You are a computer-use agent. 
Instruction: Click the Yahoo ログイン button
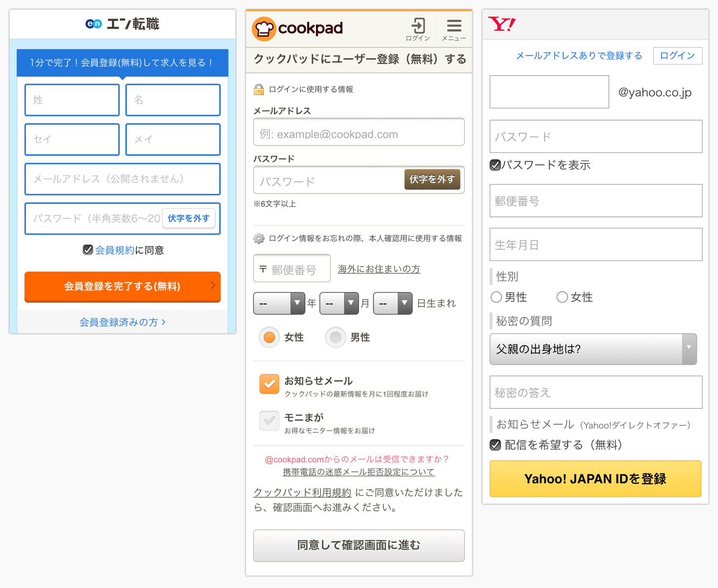(678, 56)
